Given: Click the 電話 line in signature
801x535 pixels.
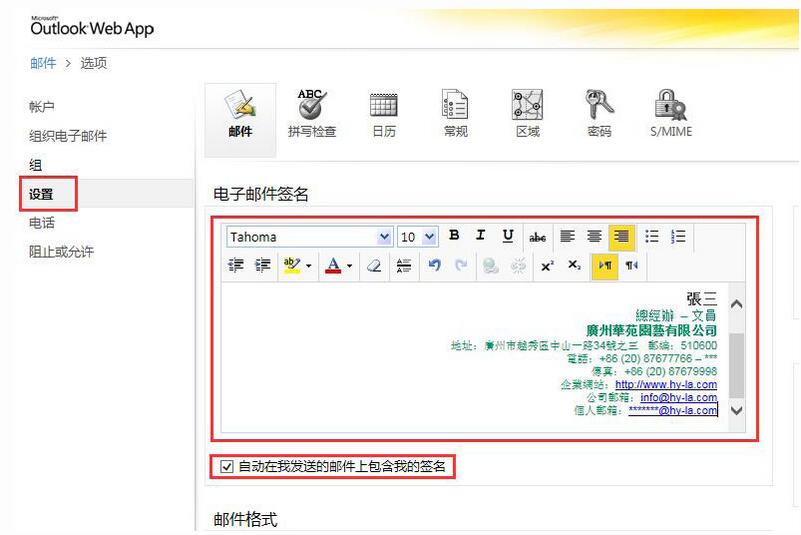Looking at the screenshot, I should pos(642,358).
